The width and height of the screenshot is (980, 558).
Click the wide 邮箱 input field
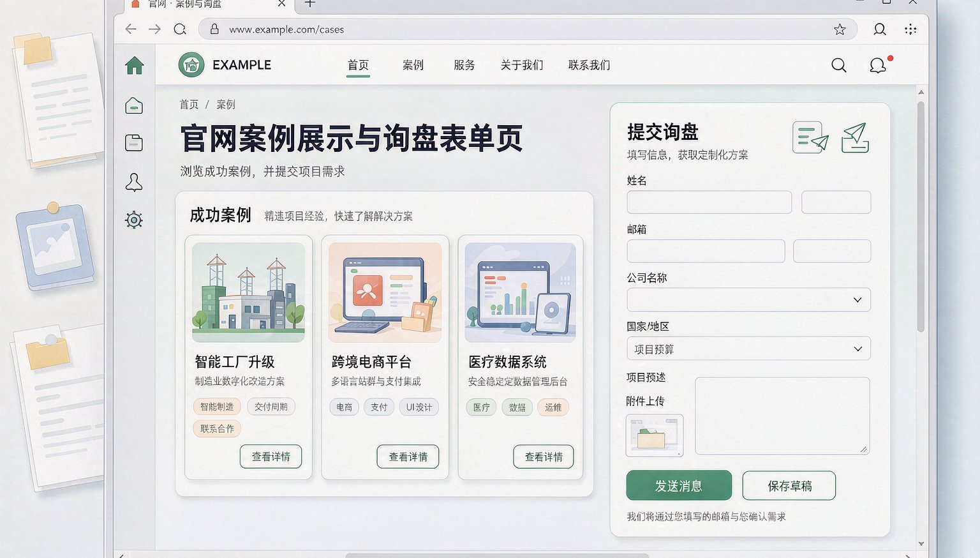coord(706,251)
